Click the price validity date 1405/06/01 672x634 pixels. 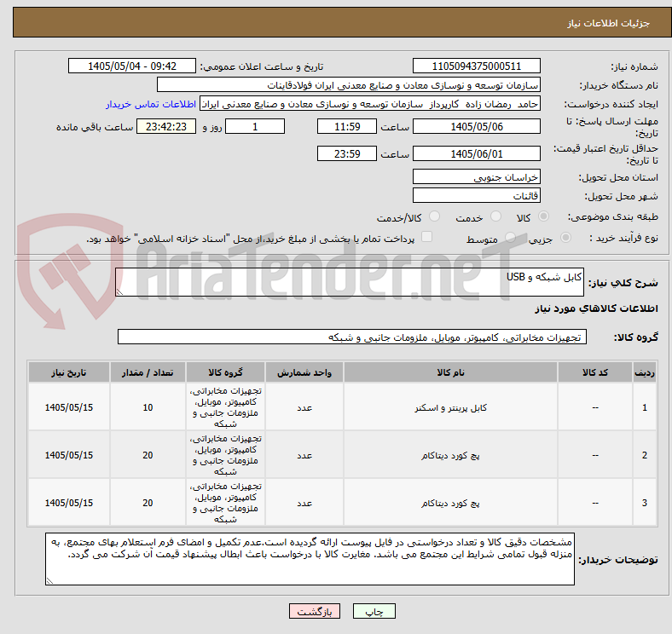pyautogui.click(x=476, y=153)
